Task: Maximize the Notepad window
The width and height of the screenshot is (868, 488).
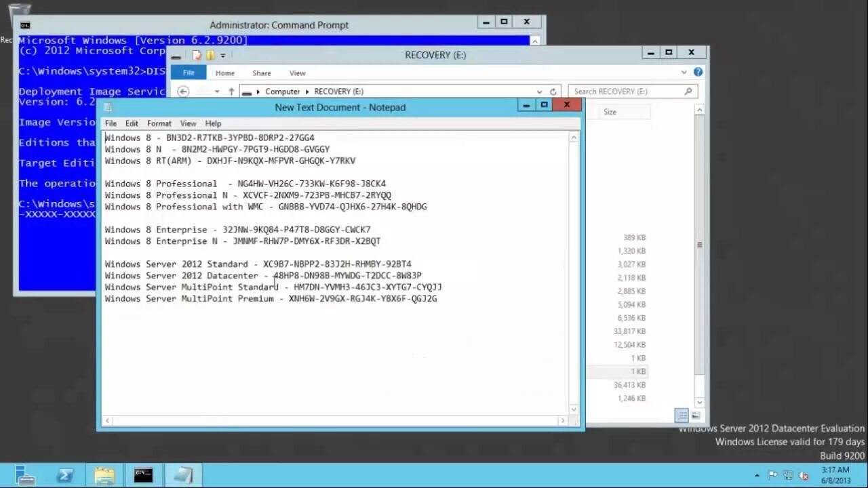Action: [x=544, y=104]
